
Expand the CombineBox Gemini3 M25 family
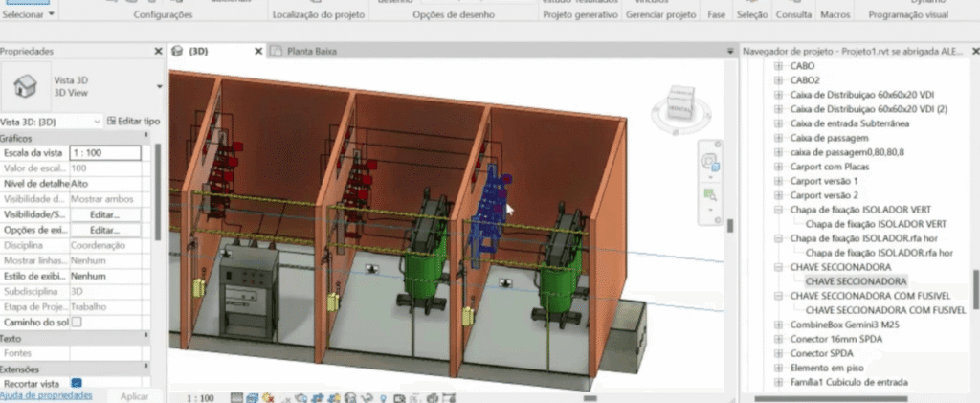[x=778, y=325]
